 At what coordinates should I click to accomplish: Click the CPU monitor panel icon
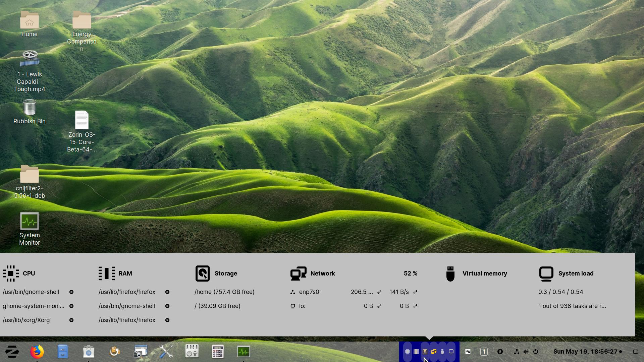click(x=407, y=352)
